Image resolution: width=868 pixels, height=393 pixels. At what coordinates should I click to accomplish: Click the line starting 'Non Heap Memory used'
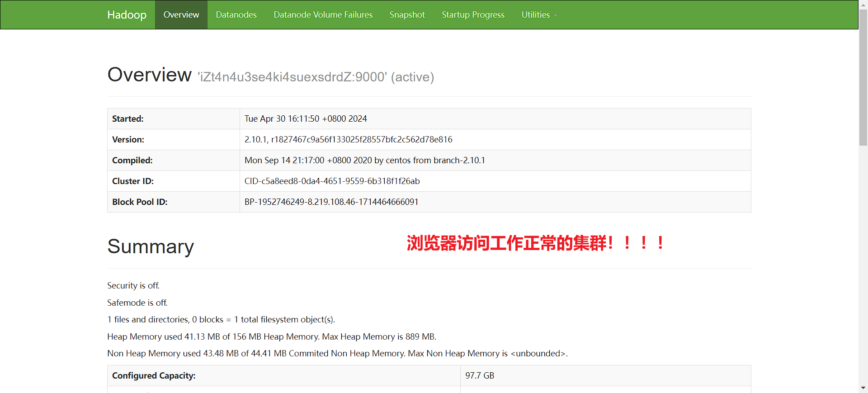[x=337, y=353]
